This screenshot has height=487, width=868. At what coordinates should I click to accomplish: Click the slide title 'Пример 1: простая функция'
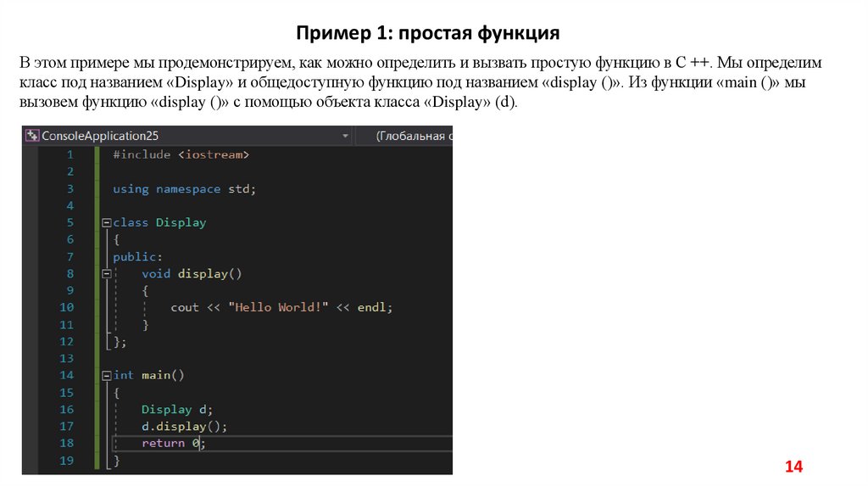click(428, 33)
